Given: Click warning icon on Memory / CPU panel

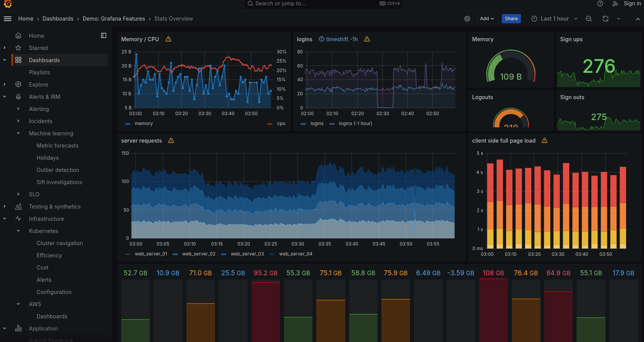Looking at the screenshot, I should pos(168,39).
